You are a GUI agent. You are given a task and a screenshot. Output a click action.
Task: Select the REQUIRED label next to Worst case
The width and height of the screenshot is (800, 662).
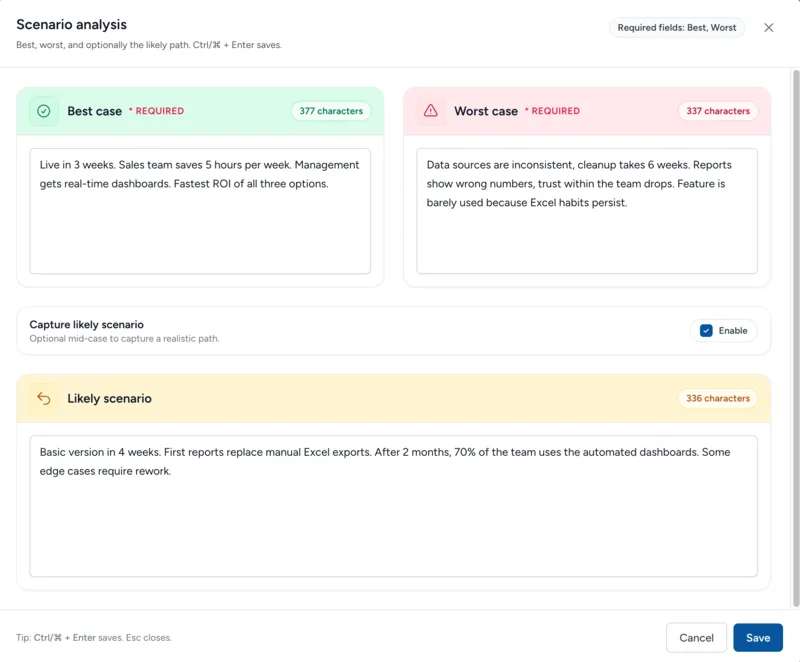pos(550,112)
